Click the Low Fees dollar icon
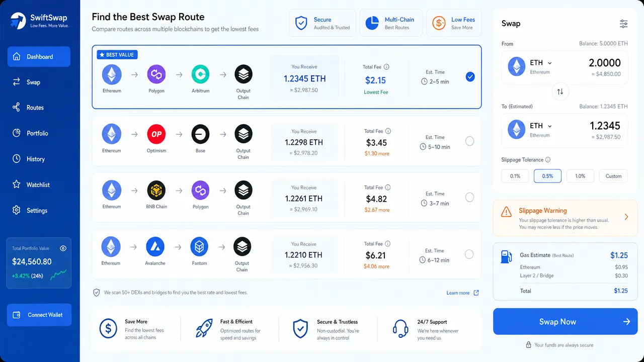 coord(439,23)
